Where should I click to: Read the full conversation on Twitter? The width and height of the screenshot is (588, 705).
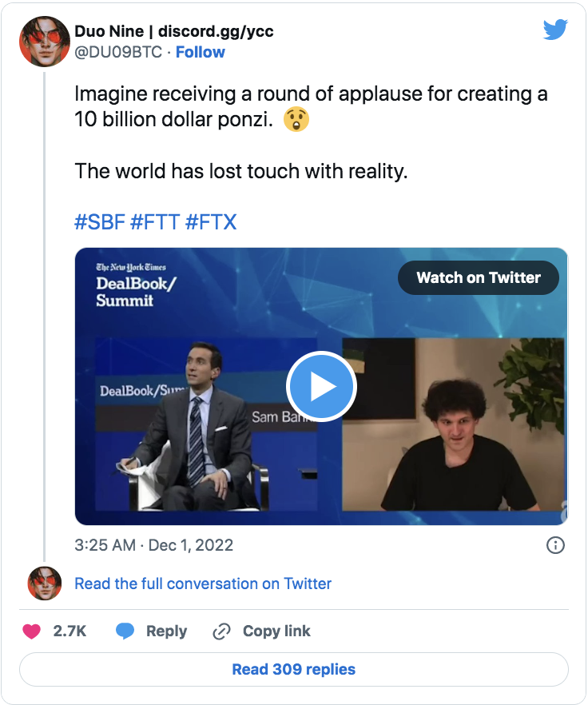pyautogui.click(x=203, y=584)
